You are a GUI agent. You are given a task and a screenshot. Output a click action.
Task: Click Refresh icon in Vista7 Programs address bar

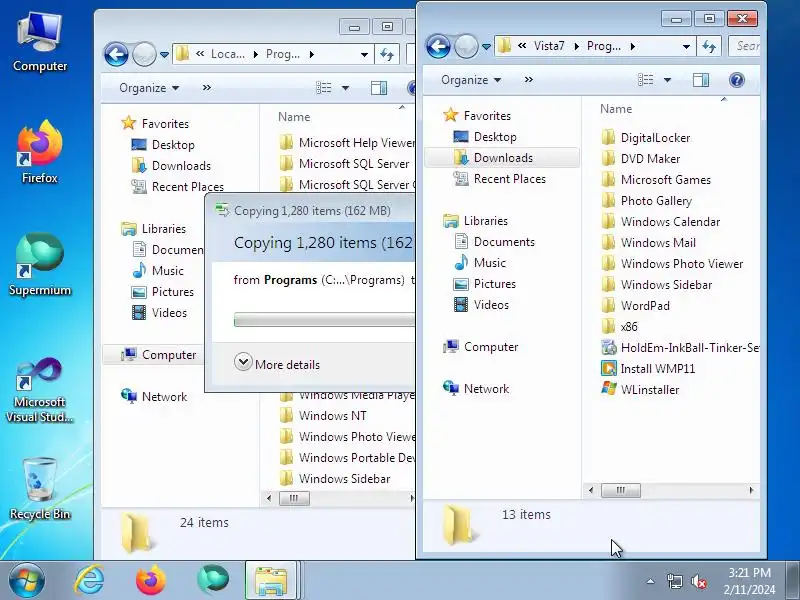click(709, 46)
